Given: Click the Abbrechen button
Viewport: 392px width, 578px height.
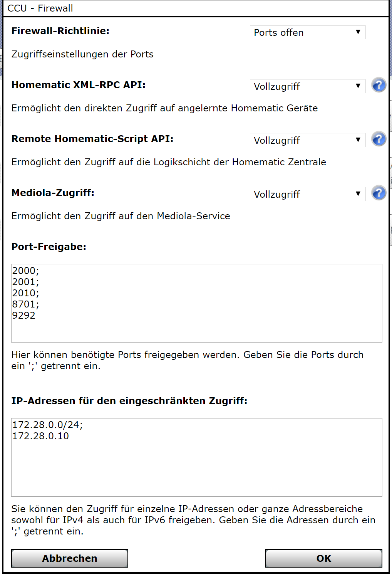Looking at the screenshot, I should (x=70, y=558).
